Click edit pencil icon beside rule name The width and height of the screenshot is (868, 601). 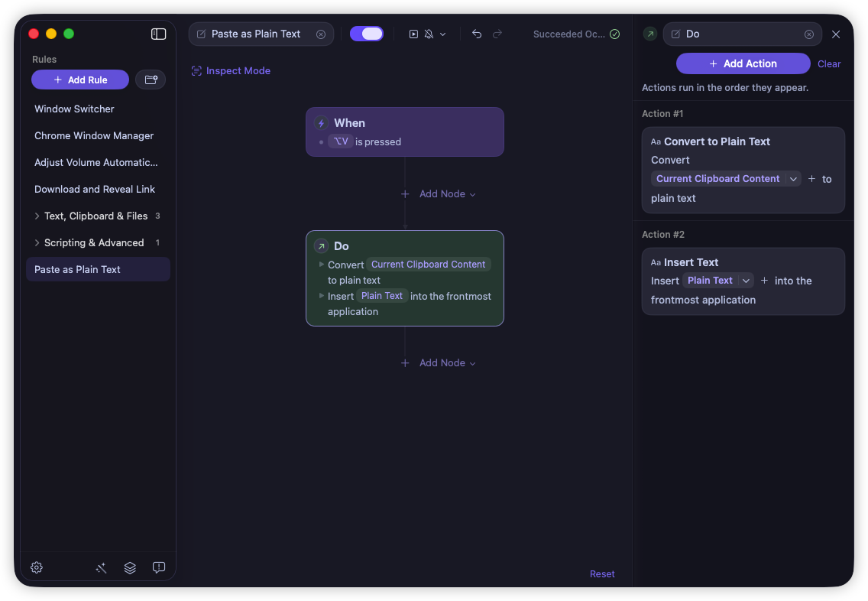coord(202,34)
